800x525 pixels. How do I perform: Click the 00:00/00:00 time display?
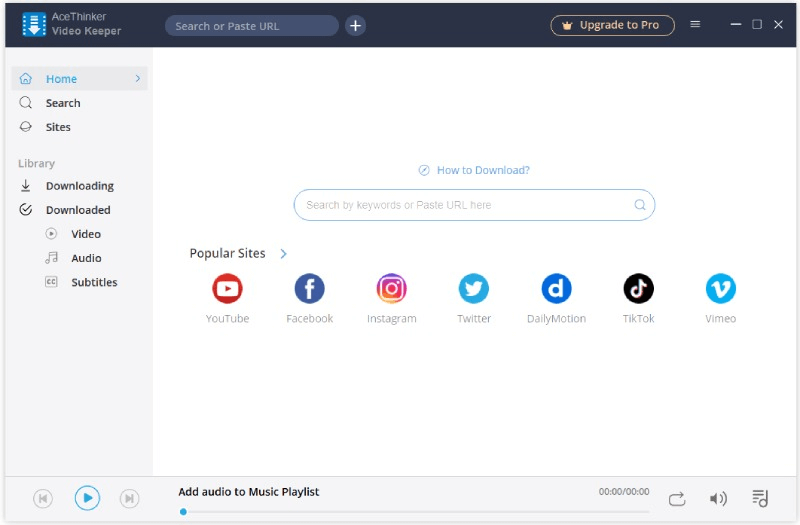624,492
